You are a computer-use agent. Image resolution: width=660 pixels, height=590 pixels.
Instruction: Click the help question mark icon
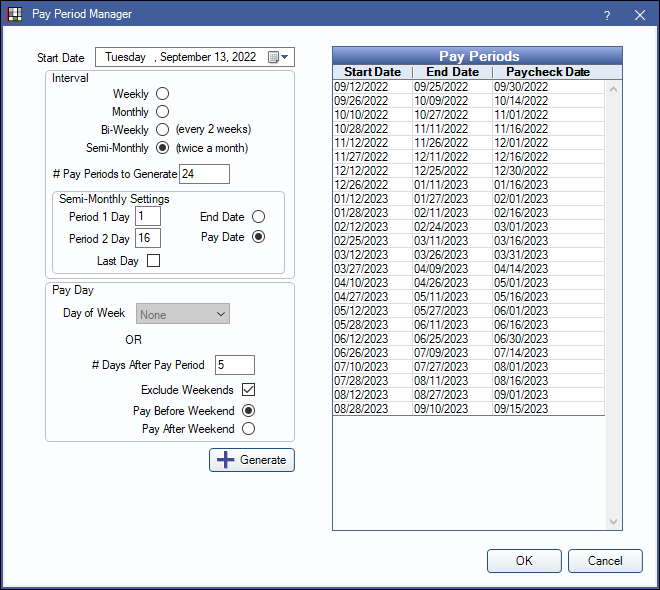607,15
